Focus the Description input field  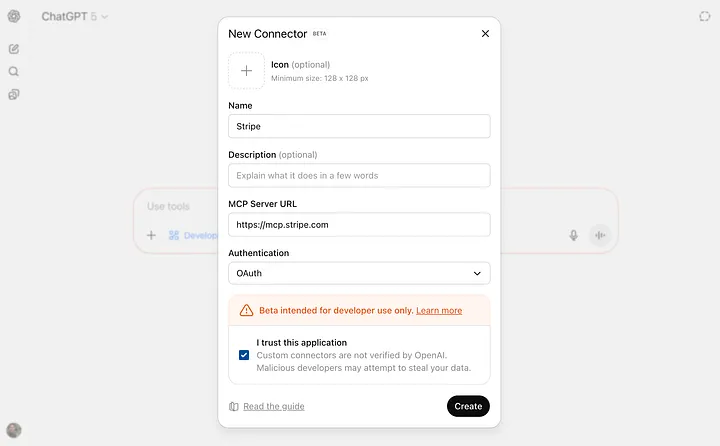tap(359, 175)
